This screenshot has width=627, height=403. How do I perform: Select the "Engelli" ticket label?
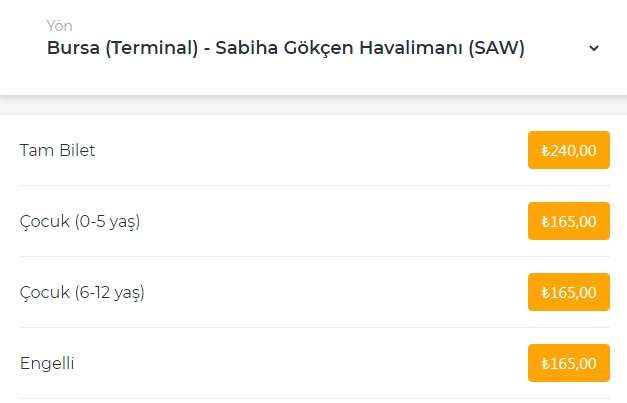coord(47,363)
